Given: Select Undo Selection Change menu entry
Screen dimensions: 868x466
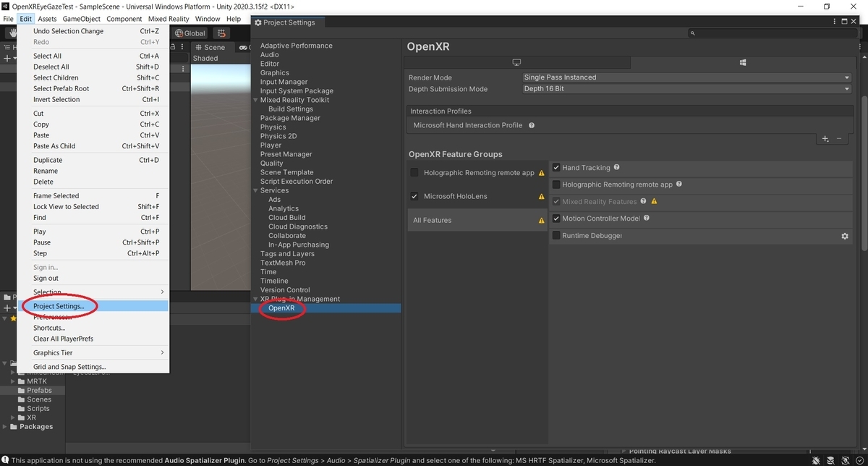Looking at the screenshot, I should (93, 31).
